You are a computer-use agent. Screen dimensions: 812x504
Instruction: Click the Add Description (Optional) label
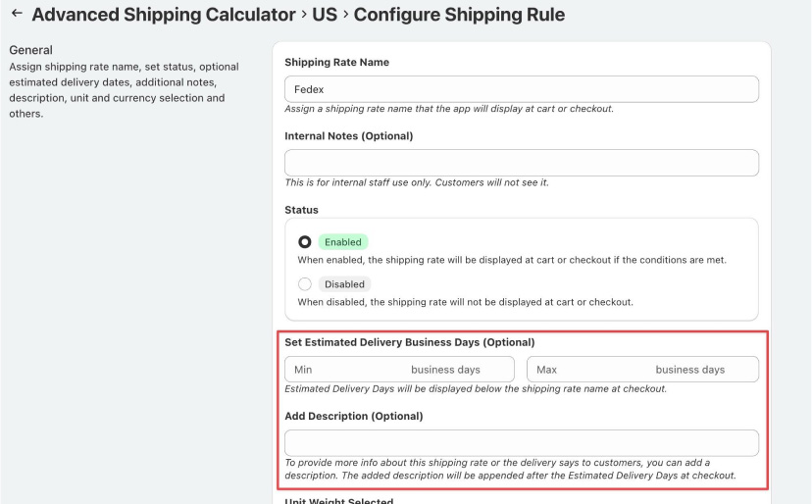click(354, 416)
